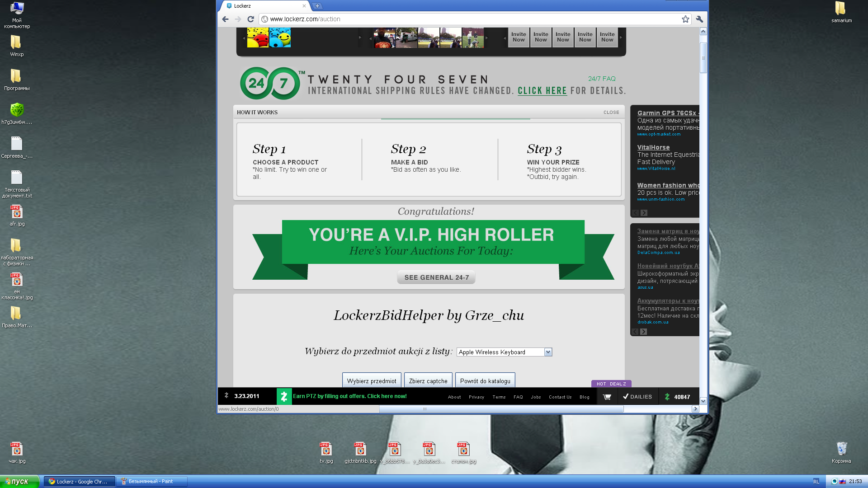Image resolution: width=868 pixels, height=488 pixels.
Task: Click the browser reload icon
Action: 250,19
